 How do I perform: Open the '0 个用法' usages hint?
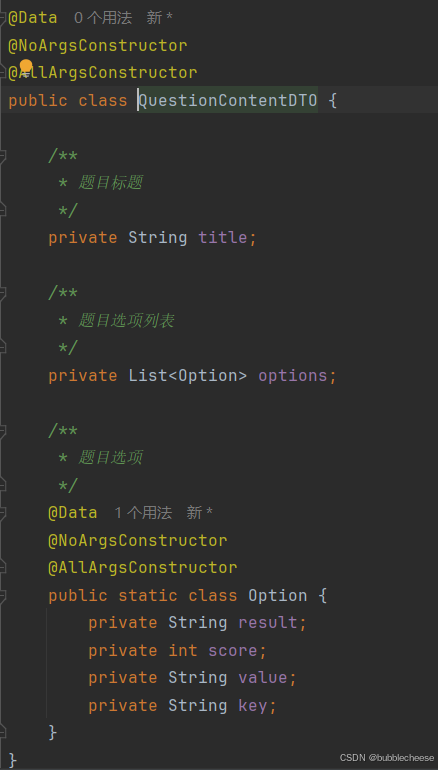pos(103,18)
